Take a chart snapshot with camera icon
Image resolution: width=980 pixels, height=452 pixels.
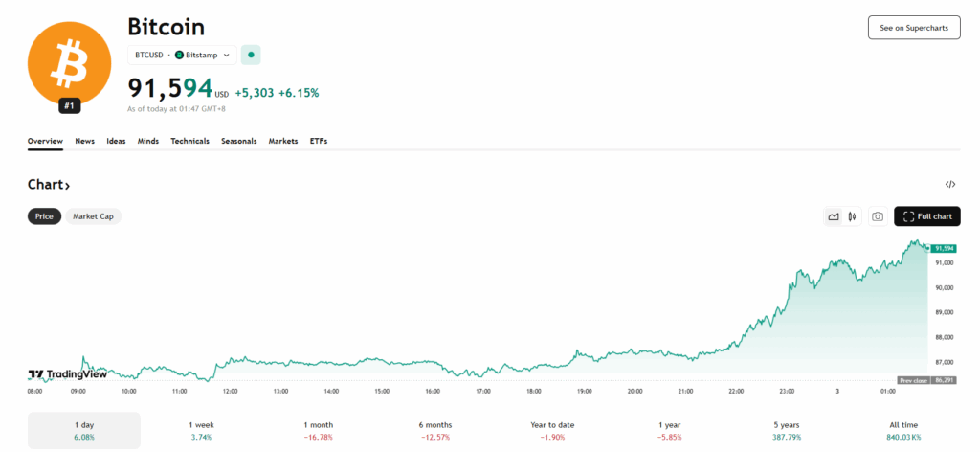tap(877, 216)
